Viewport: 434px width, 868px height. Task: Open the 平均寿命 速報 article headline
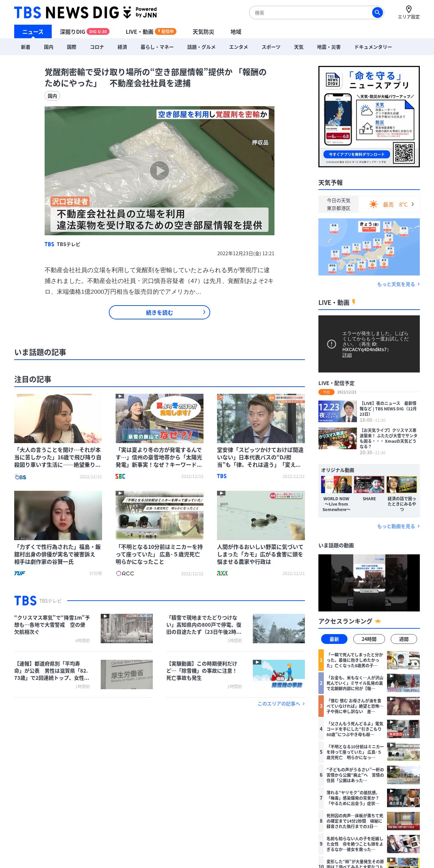[52, 671]
